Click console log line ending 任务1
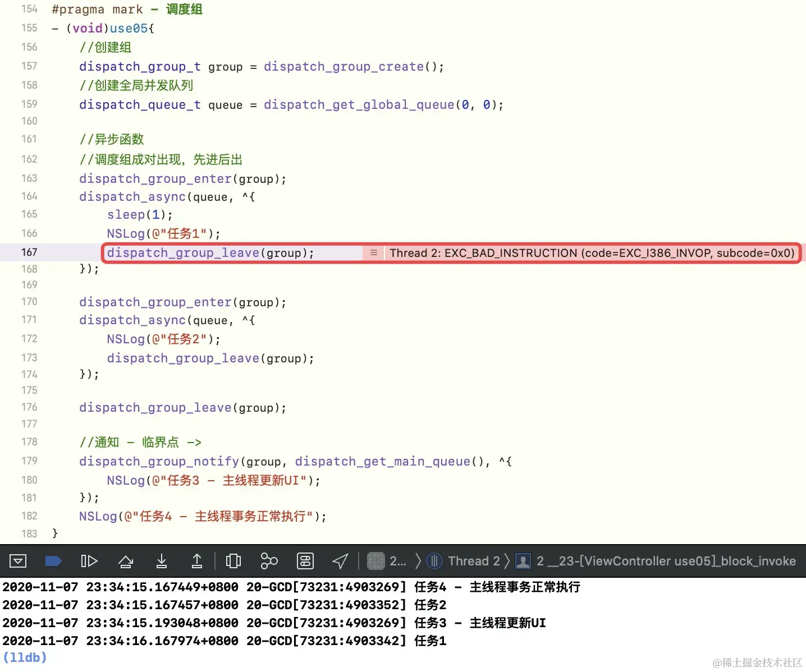Viewport: 806px width, 672px height. point(225,641)
